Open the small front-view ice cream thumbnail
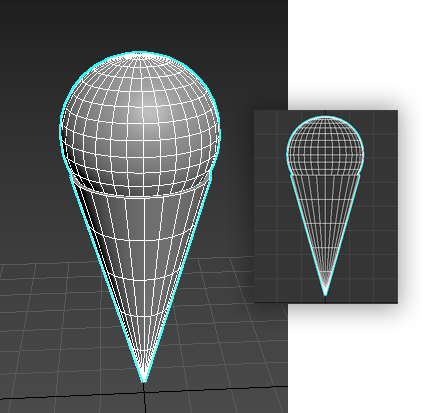Image resolution: width=432 pixels, height=413 pixels. pos(326,206)
